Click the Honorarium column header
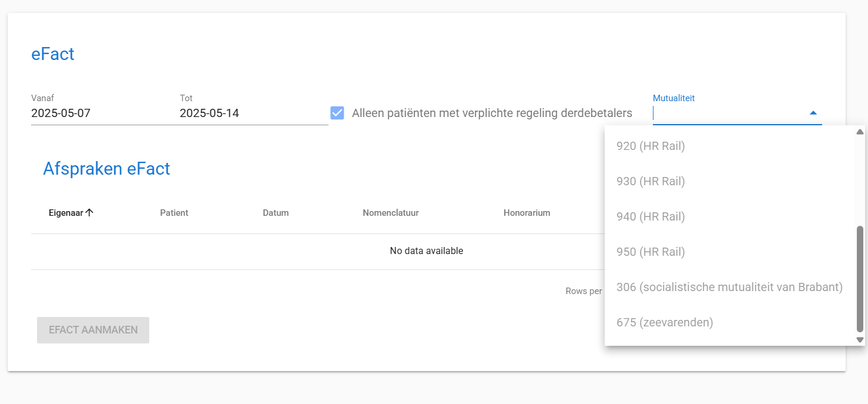Image resolution: width=868 pixels, height=404 pixels. pos(527,213)
